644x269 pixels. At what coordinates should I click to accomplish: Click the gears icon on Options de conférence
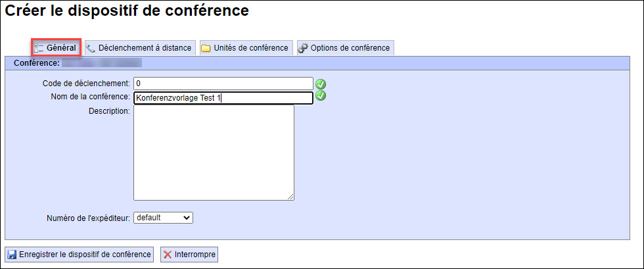tap(303, 48)
